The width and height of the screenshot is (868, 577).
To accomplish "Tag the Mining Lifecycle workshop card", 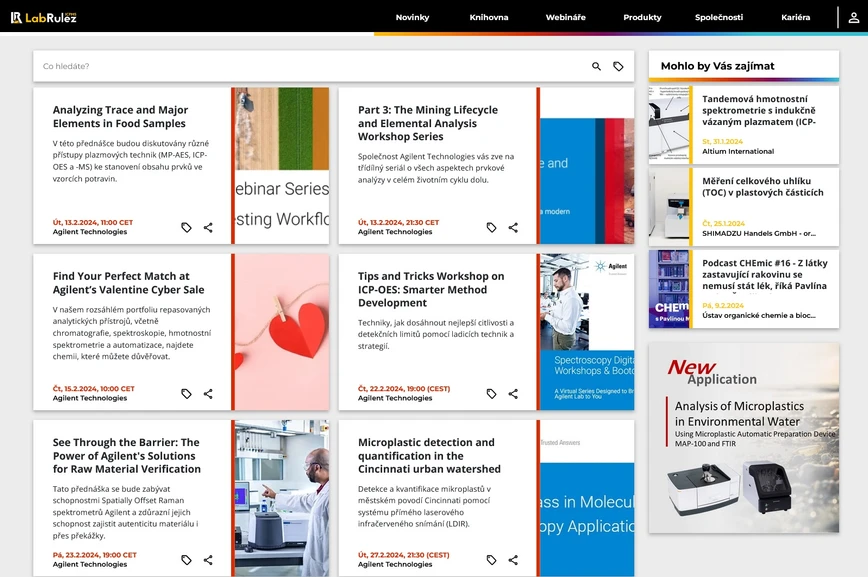I will click(x=492, y=228).
